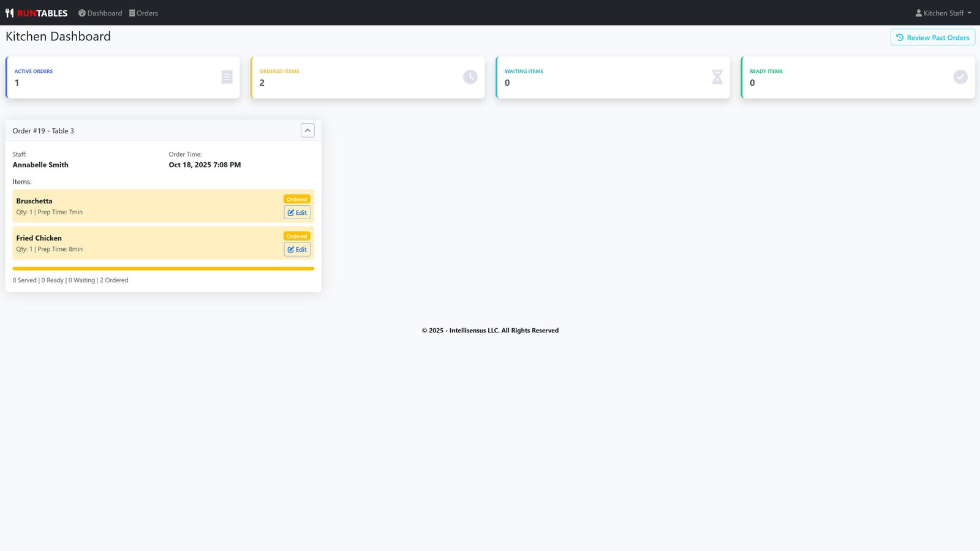Click the receipt icon in Active Orders card

pos(227,77)
